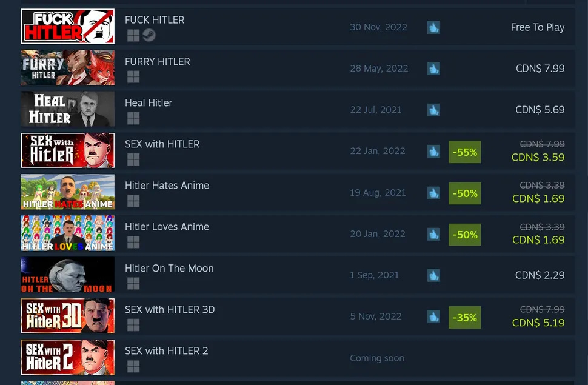Click the Coming soon release label
The image size is (588, 385).
377,358
